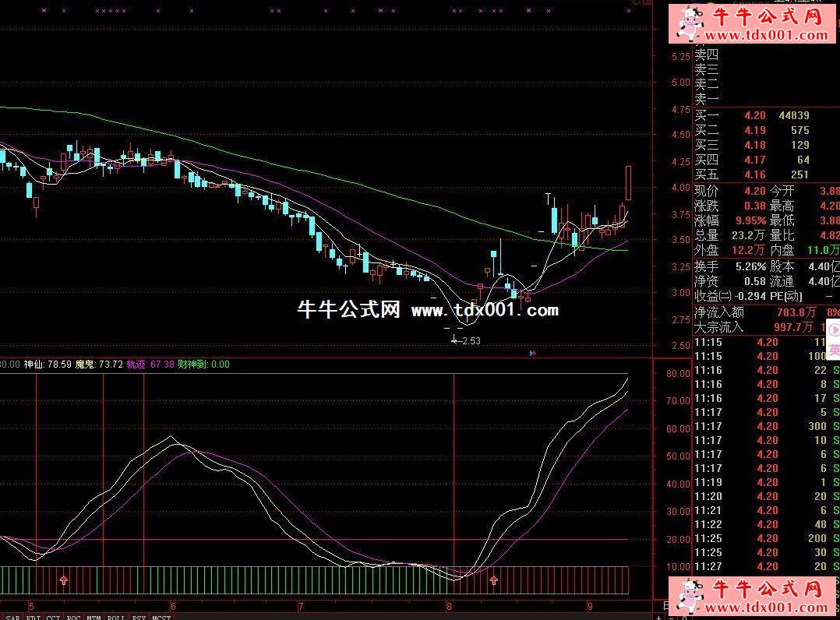The width and height of the screenshot is (840, 620).
Task: Click the 换手 value 5.26%
Action: click(x=752, y=266)
